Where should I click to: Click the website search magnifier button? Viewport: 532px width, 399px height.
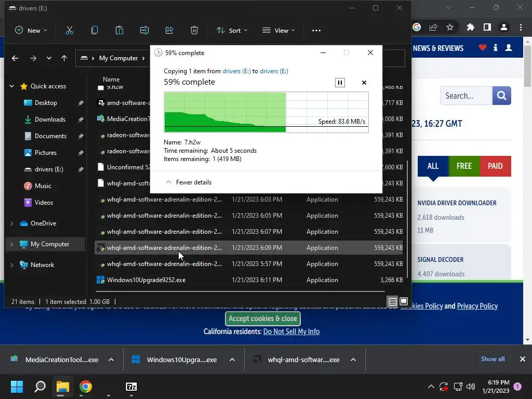tap(501, 96)
